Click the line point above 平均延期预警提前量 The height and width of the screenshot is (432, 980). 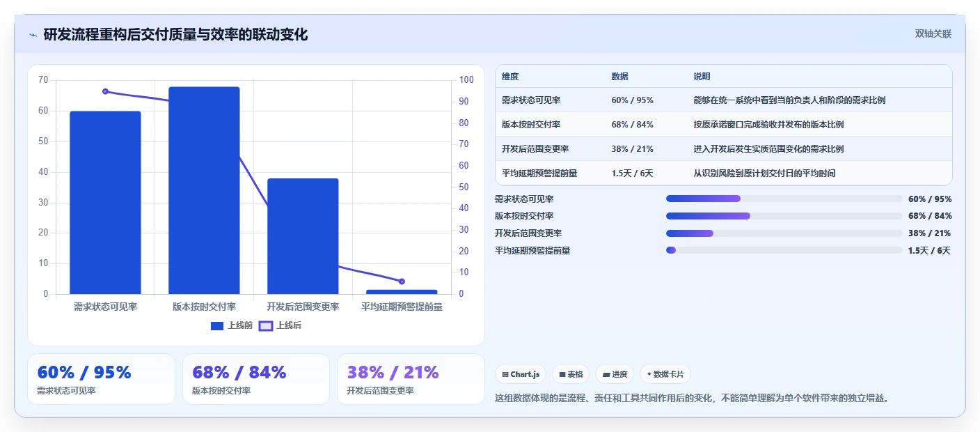[402, 281]
